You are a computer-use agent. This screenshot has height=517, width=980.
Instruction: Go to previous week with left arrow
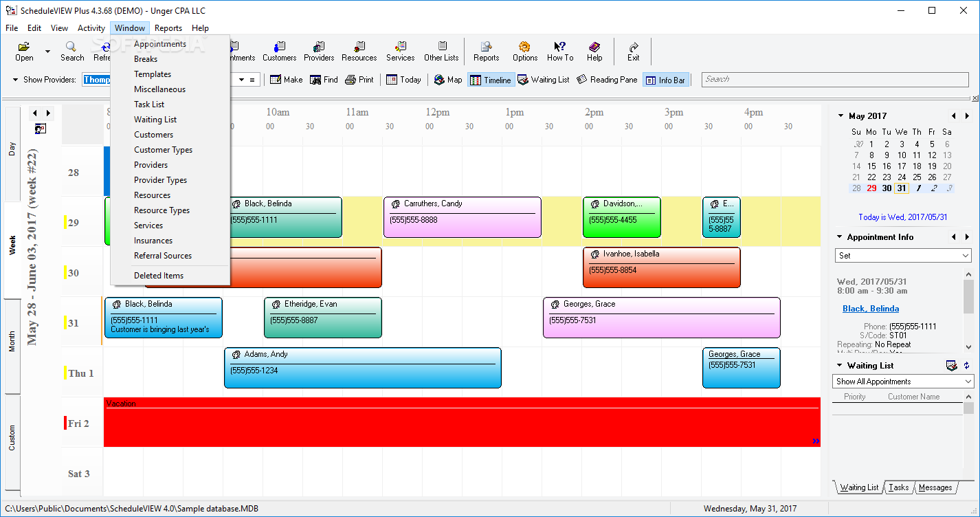34,113
